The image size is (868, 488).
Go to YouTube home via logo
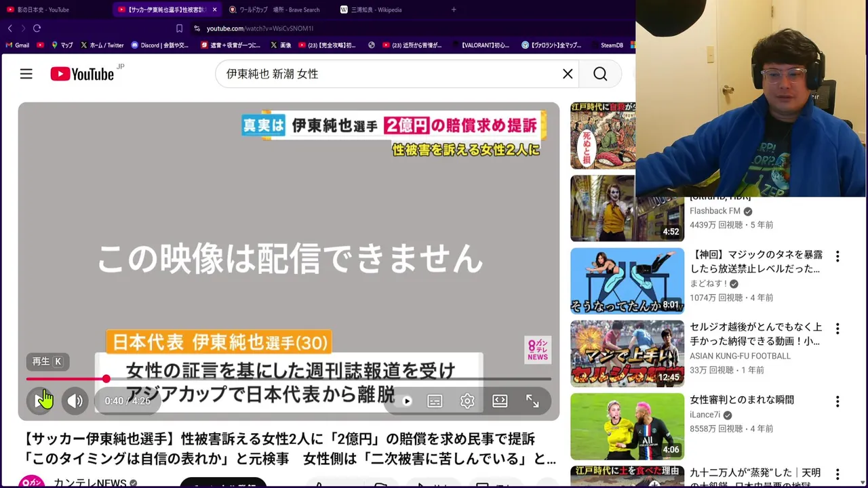(x=83, y=74)
